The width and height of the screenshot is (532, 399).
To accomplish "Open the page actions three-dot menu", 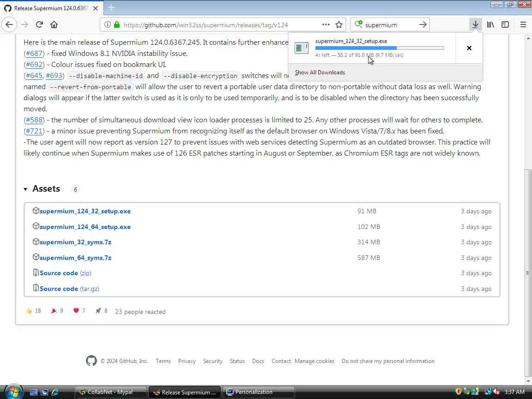I will tap(326, 24).
